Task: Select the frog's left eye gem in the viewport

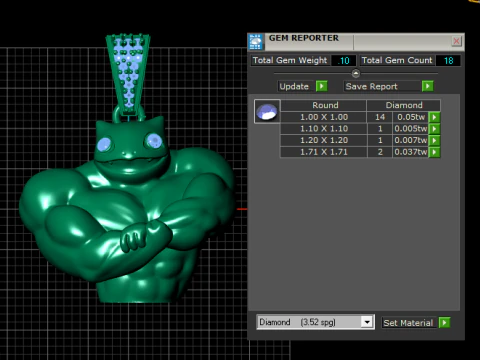Action: click(x=104, y=144)
